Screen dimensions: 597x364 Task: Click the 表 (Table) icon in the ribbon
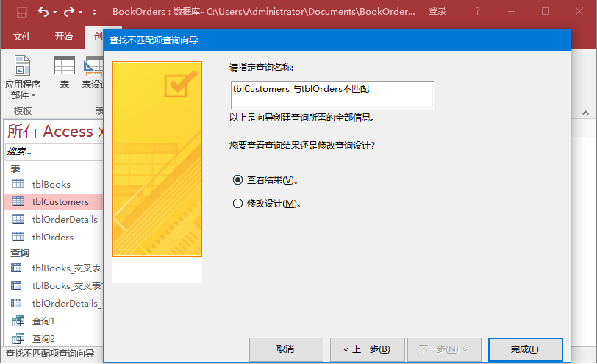(65, 66)
